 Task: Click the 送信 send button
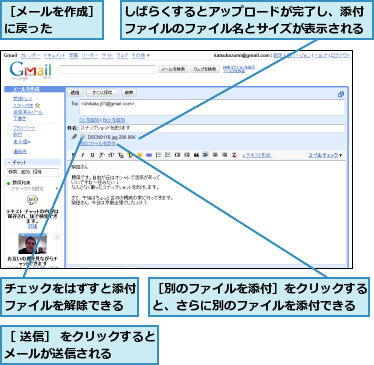click(75, 93)
